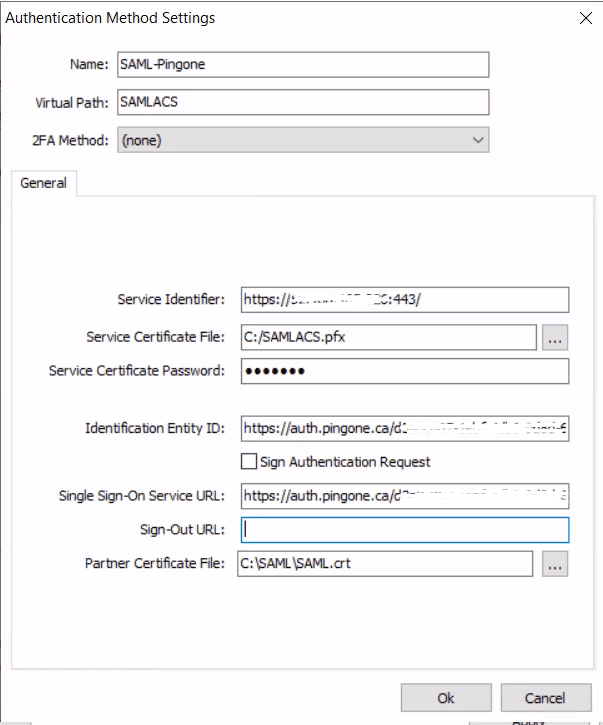
Task: Browse for the Service Certificate File
Action: coord(555,337)
